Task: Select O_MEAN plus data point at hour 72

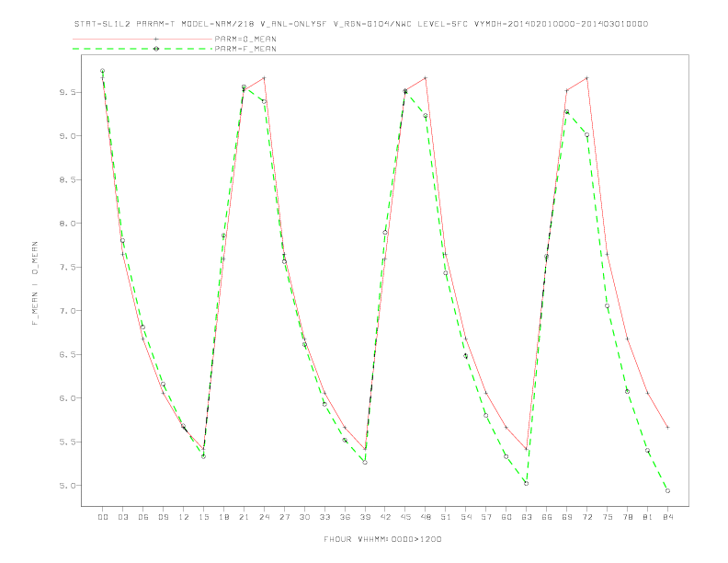Action: [x=586, y=78]
